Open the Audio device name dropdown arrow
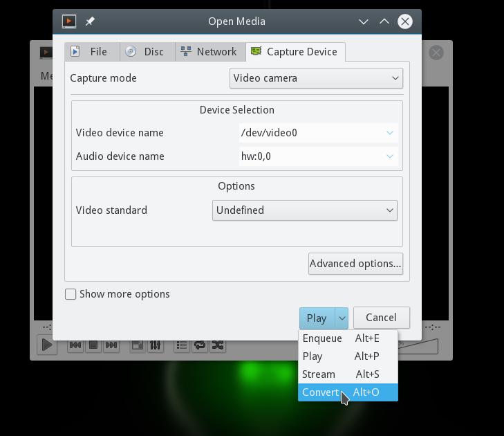Viewport: 504px width, 436px height. coord(389,156)
